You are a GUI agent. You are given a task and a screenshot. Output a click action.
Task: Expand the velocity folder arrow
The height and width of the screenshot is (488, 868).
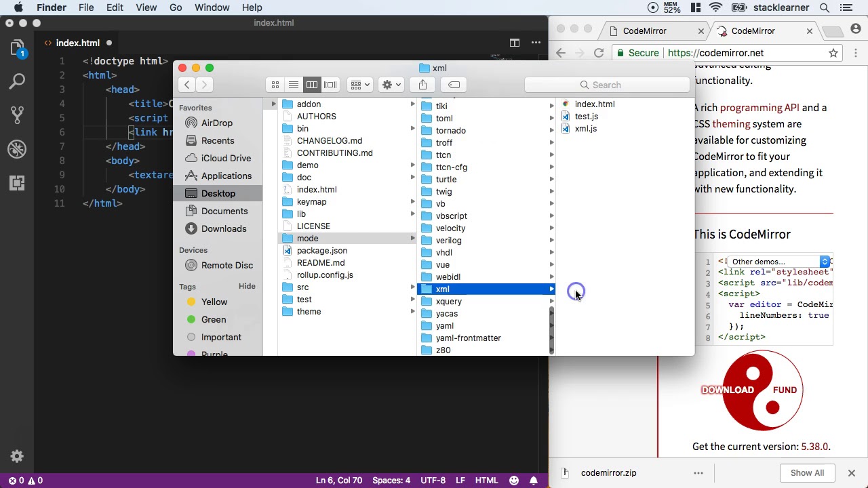point(551,228)
